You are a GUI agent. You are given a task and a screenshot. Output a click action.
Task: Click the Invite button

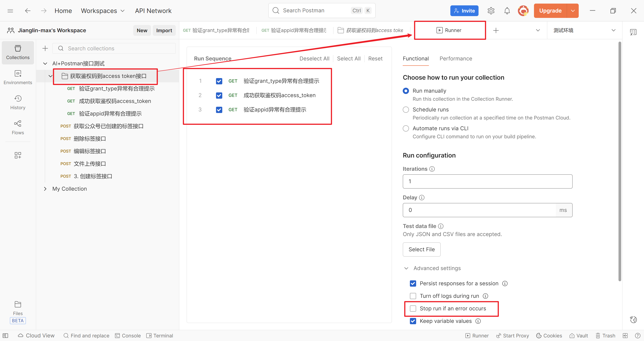[464, 11]
